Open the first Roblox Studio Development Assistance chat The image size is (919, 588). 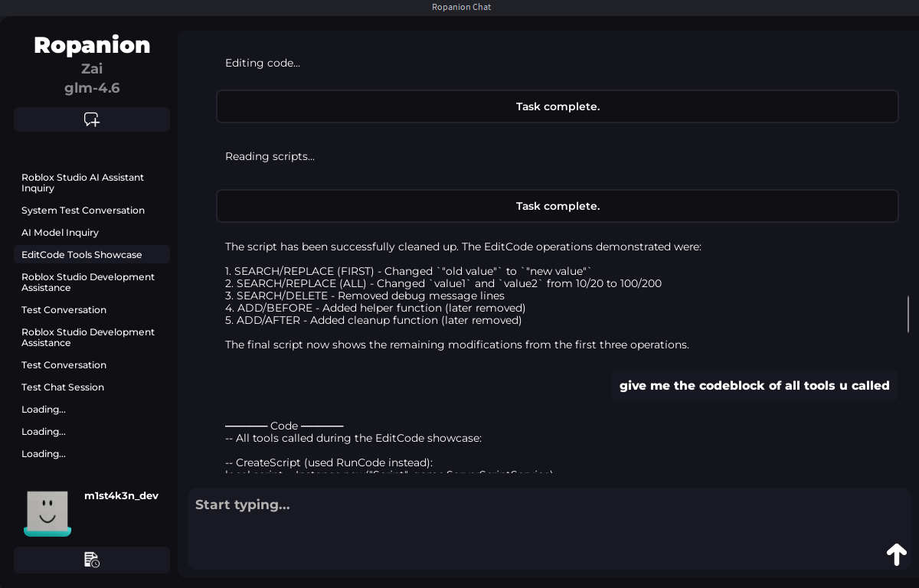(87, 282)
